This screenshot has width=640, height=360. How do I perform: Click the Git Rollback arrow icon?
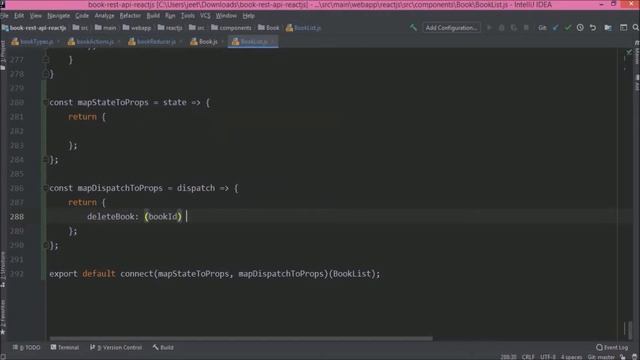(593, 28)
